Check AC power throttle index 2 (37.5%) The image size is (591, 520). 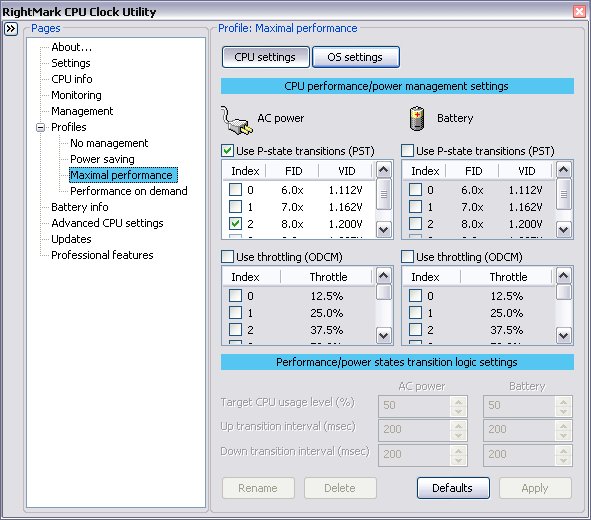[x=236, y=330]
